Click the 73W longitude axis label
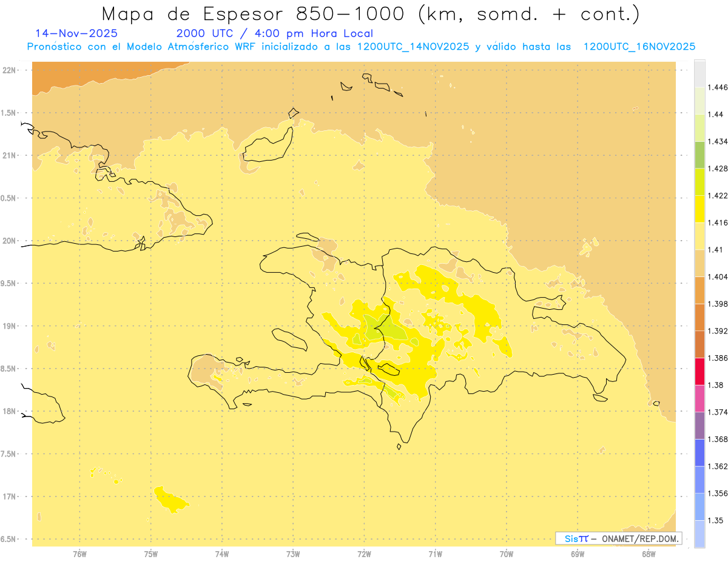The image size is (728, 562). tap(293, 554)
